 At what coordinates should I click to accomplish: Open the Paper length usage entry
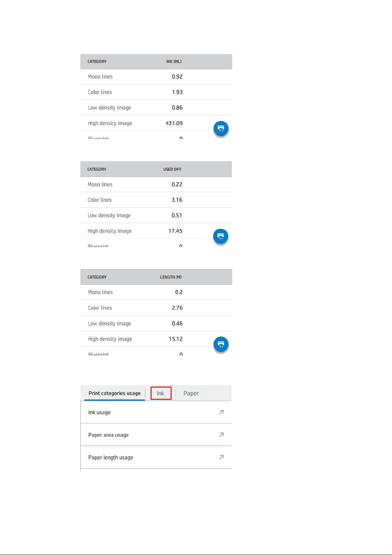click(156, 457)
